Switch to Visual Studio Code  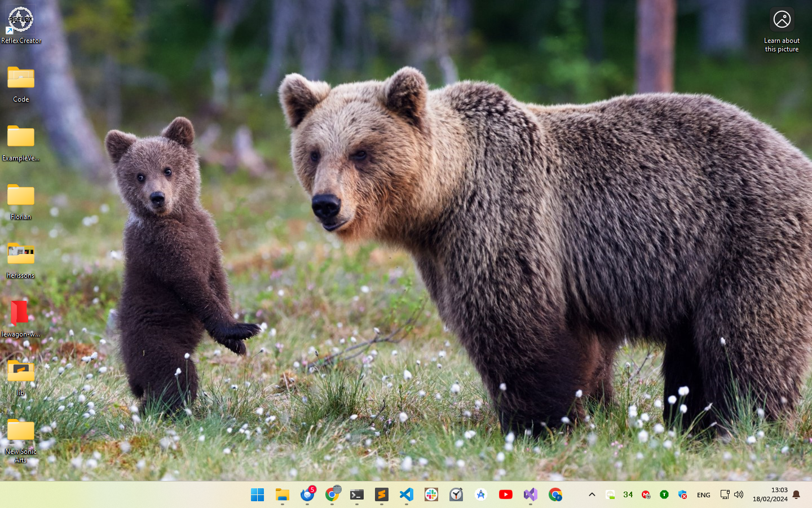click(x=407, y=494)
